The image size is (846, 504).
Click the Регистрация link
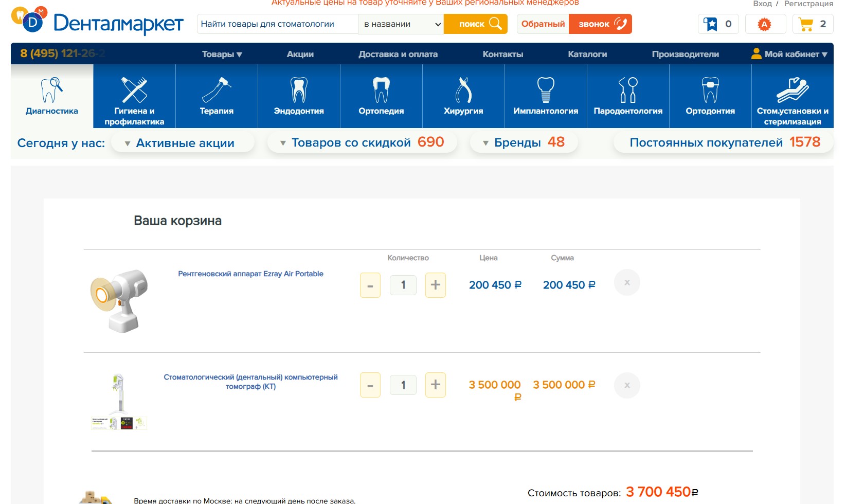[808, 4]
